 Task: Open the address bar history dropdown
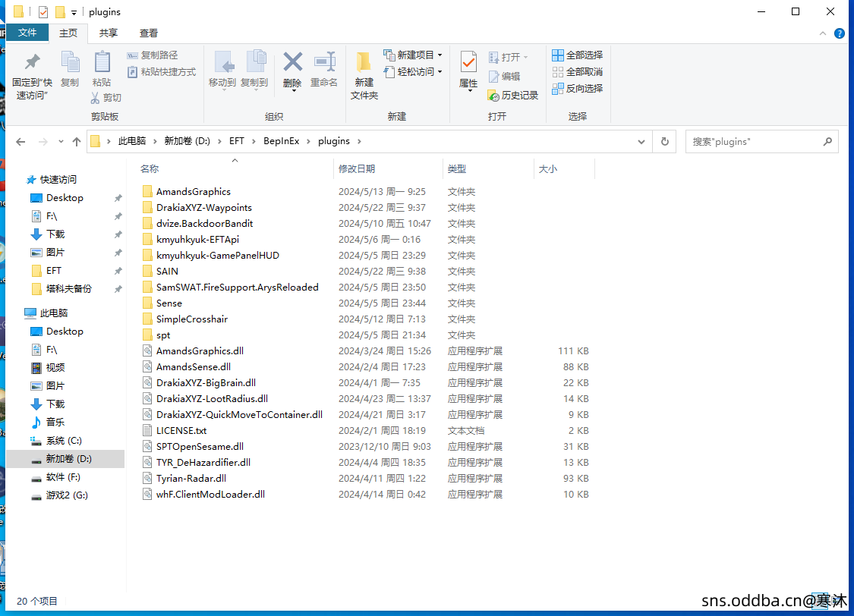tap(641, 142)
